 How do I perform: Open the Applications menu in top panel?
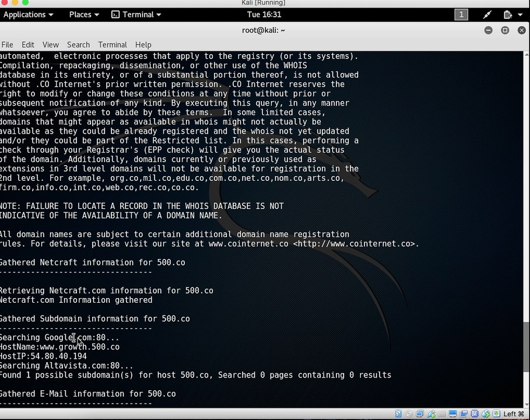point(28,15)
